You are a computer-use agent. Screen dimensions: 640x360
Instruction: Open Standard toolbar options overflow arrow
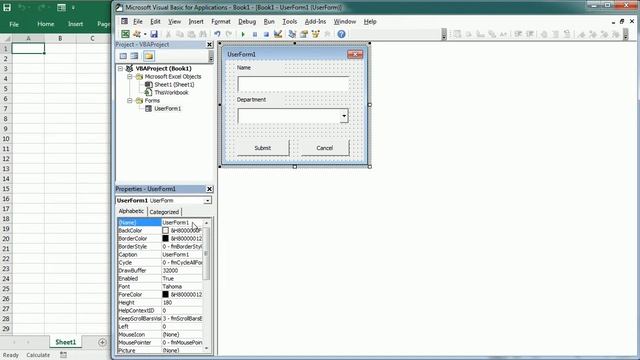[x=444, y=35]
